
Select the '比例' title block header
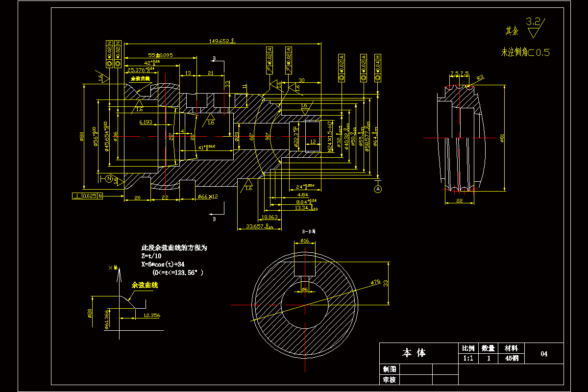click(x=468, y=348)
